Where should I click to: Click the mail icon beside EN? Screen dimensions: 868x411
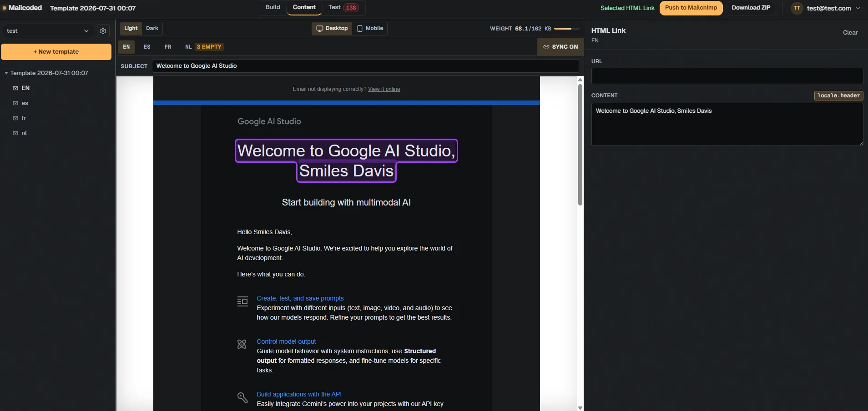pos(15,88)
